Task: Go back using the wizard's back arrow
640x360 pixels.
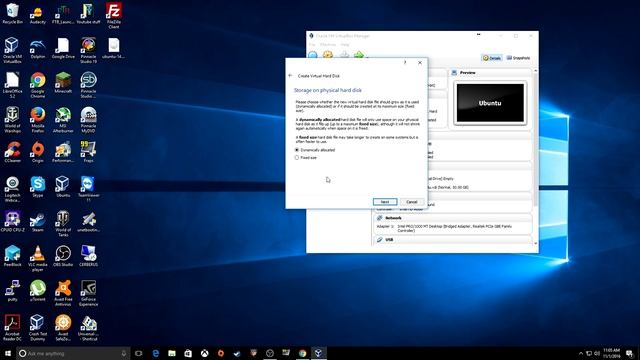Action: coord(290,76)
